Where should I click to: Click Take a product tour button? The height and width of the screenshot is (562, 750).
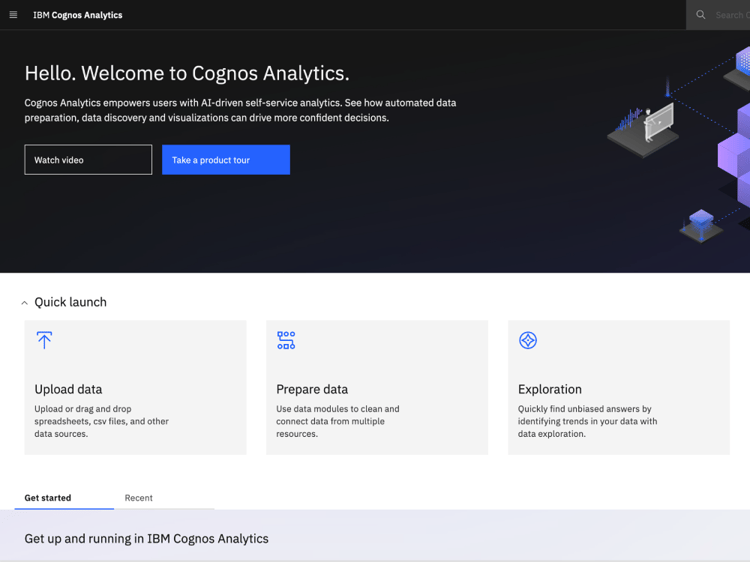pos(226,160)
